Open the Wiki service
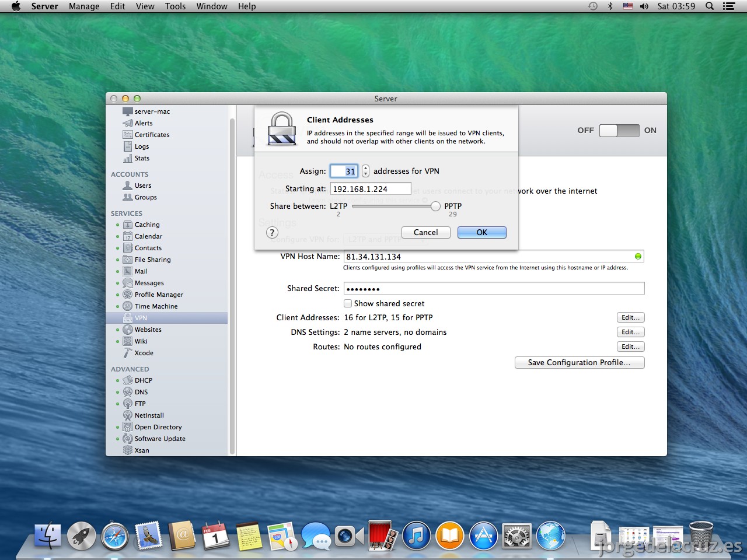This screenshot has height=560, width=747. [x=135, y=341]
